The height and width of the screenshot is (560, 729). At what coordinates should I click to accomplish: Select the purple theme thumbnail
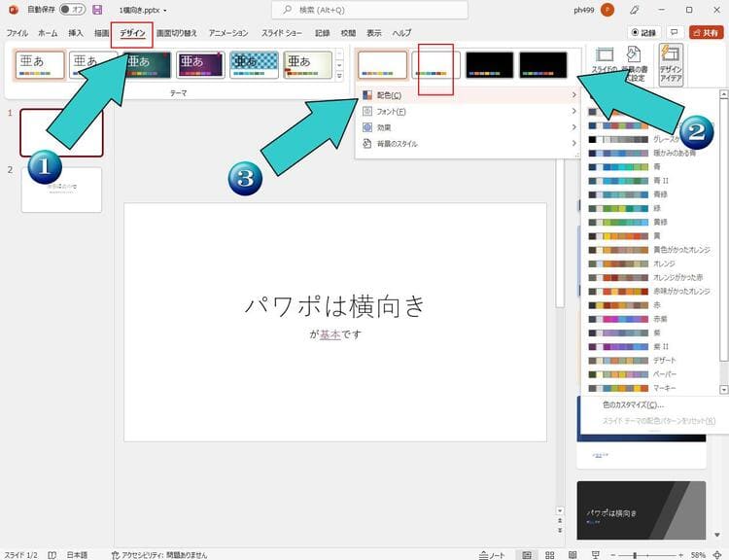click(200, 64)
